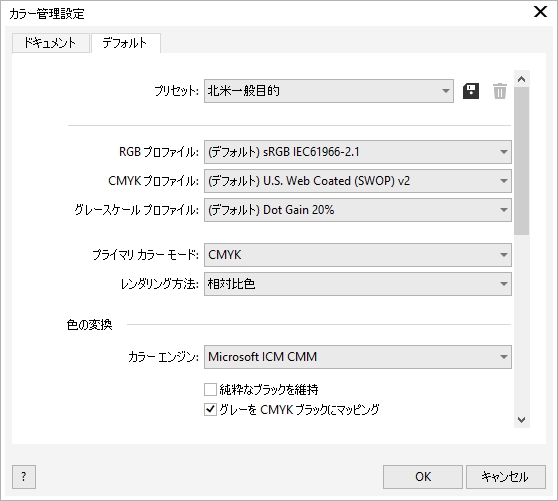
Task: Uncheck グレーを CMYK ブラックにマッピング checkbox
Action: point(210,410)
